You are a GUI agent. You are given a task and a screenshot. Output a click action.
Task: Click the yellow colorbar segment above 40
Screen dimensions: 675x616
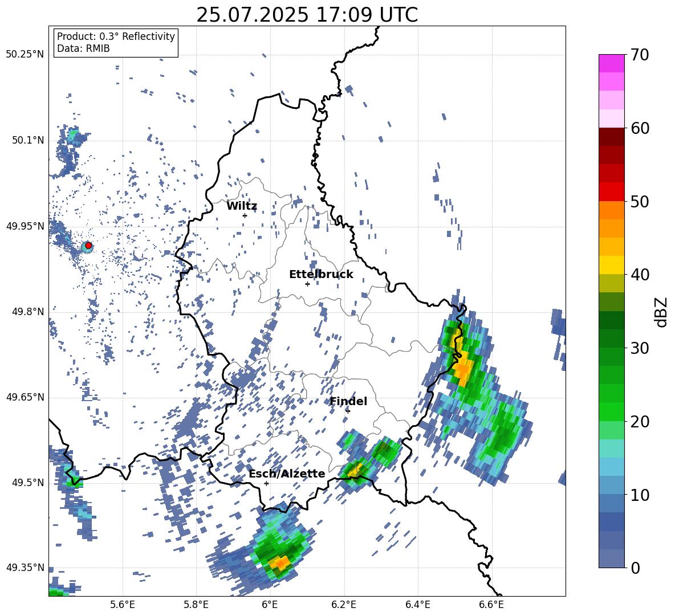click(x=611, y=266)
